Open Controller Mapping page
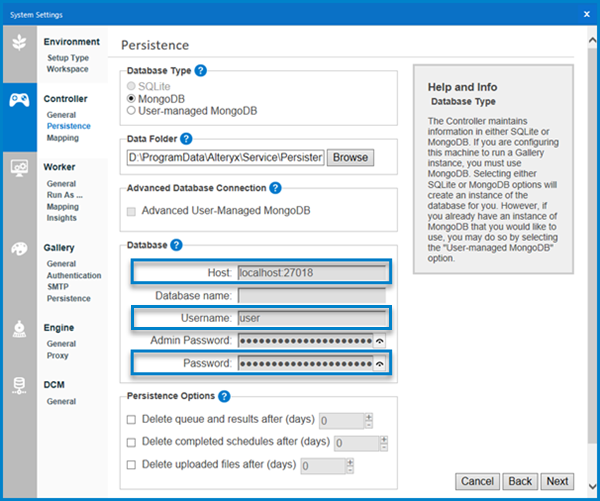The image size is (600, 501). pyautogui.click(x=63, y=138)
